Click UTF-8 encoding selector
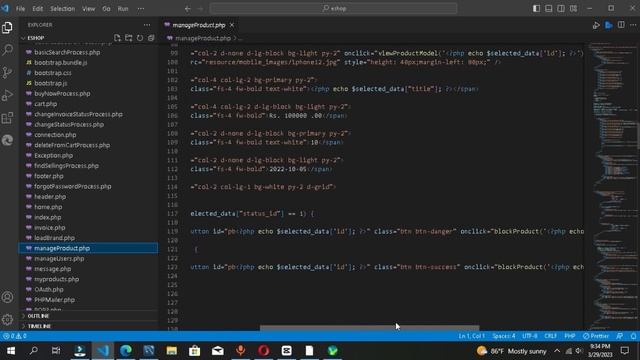 (x=530, y=336)
